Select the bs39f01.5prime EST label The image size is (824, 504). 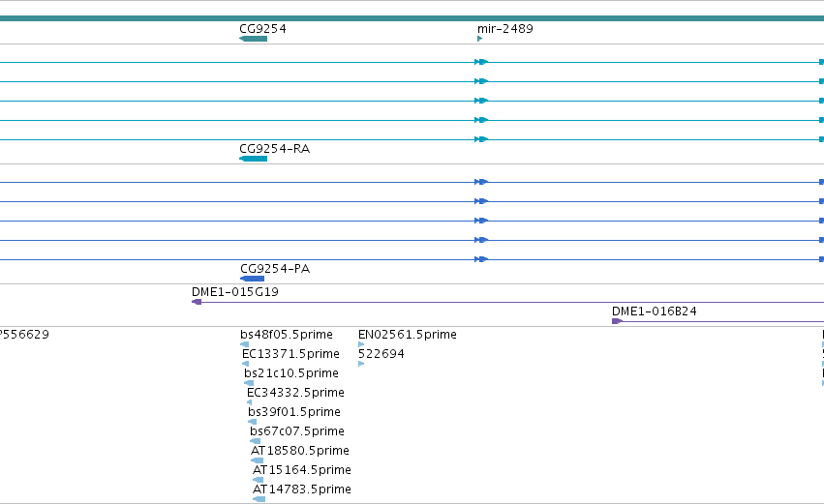pyautogui.click(x=294, y=412)
